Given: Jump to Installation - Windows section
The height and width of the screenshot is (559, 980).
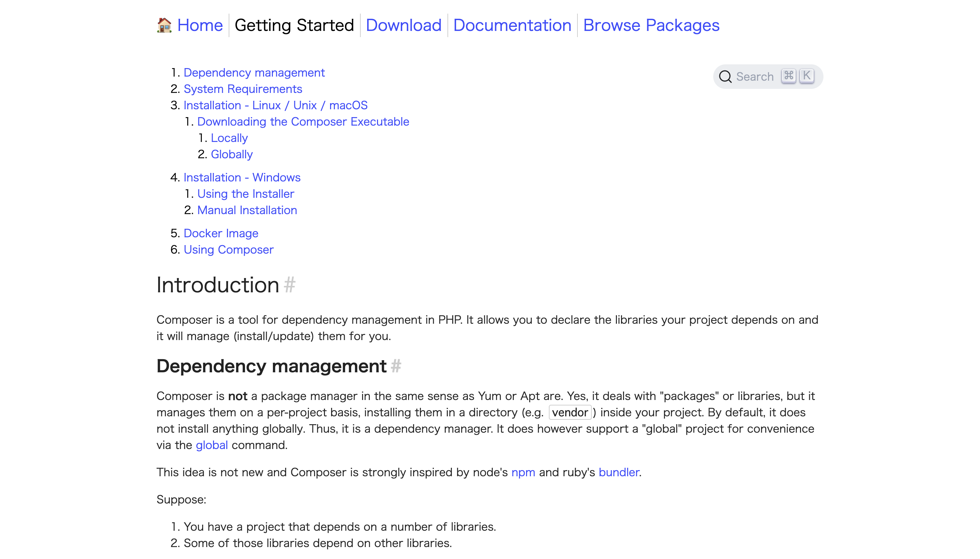Looking at the screenshot, I should (x=242, y=177).
